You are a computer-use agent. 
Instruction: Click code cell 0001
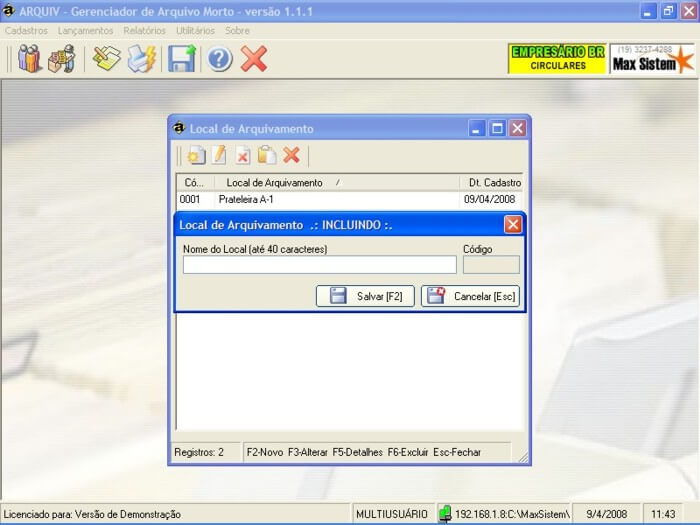pyautogui.click(x=190, y=200)
